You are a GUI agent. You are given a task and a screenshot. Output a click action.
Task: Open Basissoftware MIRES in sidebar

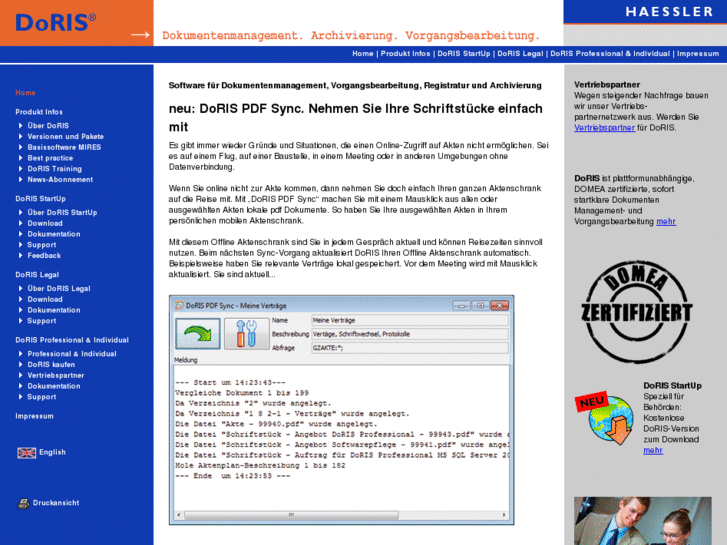(64, 147)
